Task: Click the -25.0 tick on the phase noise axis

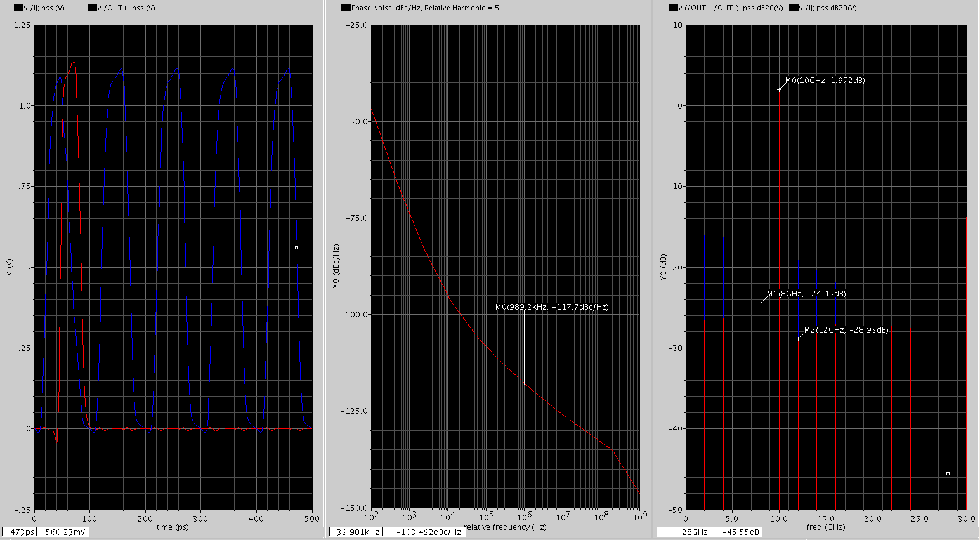Action: [x=356, y=25]
